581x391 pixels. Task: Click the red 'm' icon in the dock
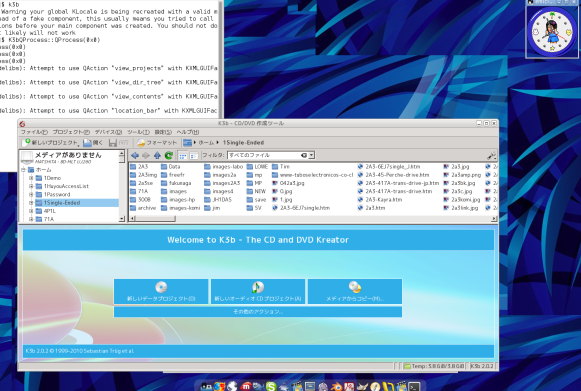point(245,387)
